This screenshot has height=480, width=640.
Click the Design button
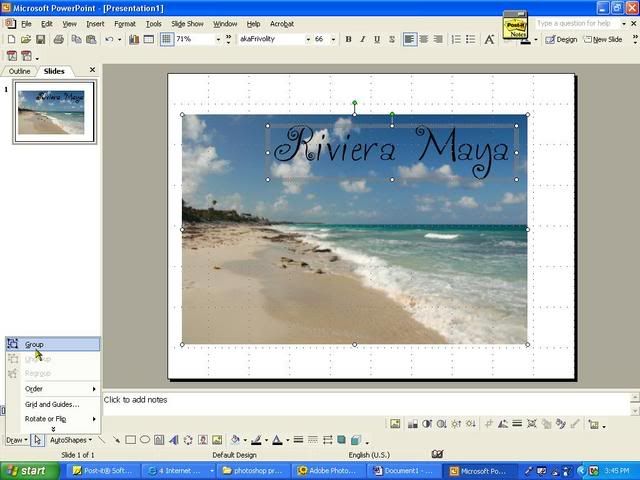click(x=561, y=40)
